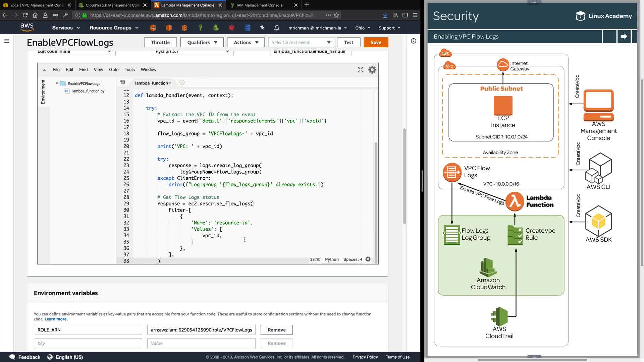Expand the Actions dropdown menu
The width and height of the screenshot is (644, 362).
[x=246, y=42]
